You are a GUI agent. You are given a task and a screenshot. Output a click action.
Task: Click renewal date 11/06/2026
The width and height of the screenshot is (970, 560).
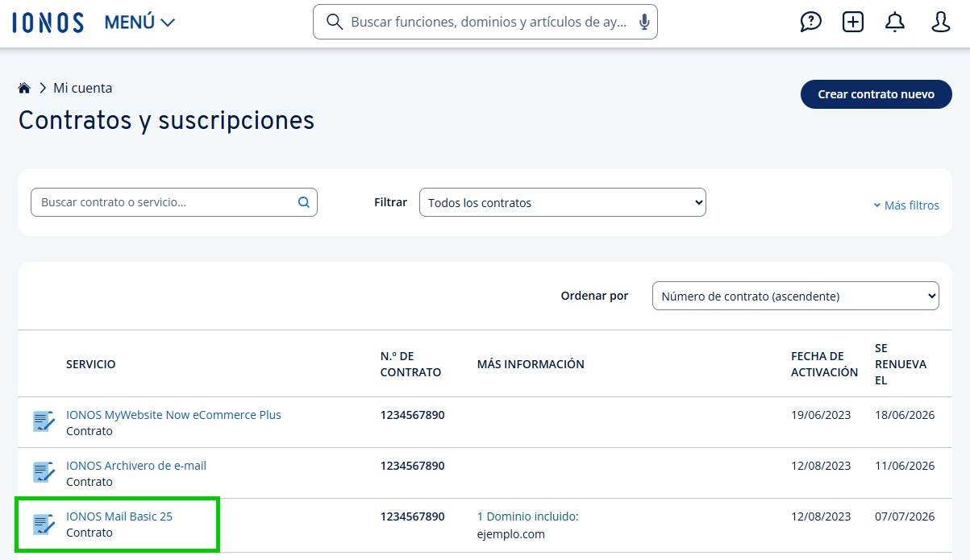905,466
